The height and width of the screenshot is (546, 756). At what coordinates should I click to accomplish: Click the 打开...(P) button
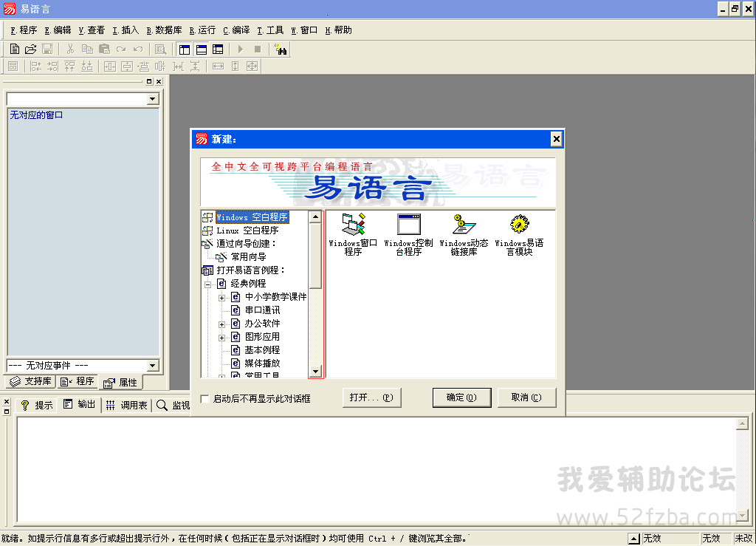click(372, 398)
